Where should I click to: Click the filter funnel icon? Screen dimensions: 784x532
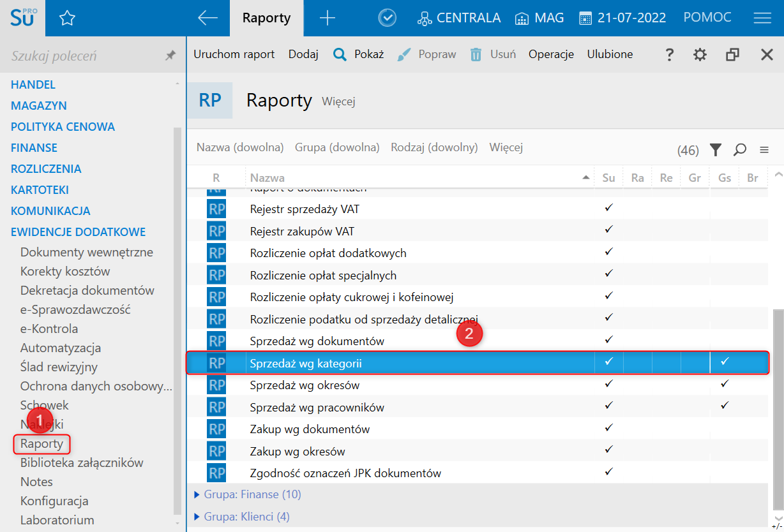pos(716,150)
